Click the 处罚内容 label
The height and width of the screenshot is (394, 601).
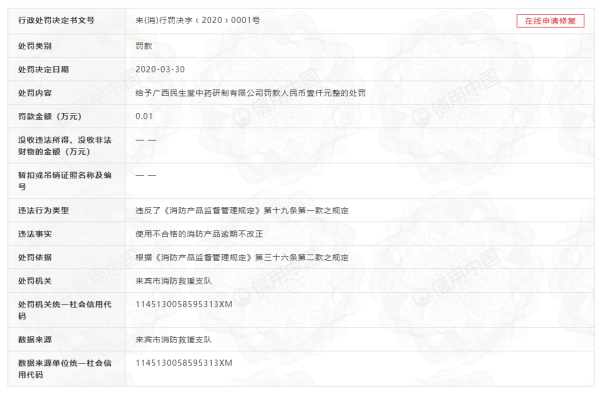[35, 93]
